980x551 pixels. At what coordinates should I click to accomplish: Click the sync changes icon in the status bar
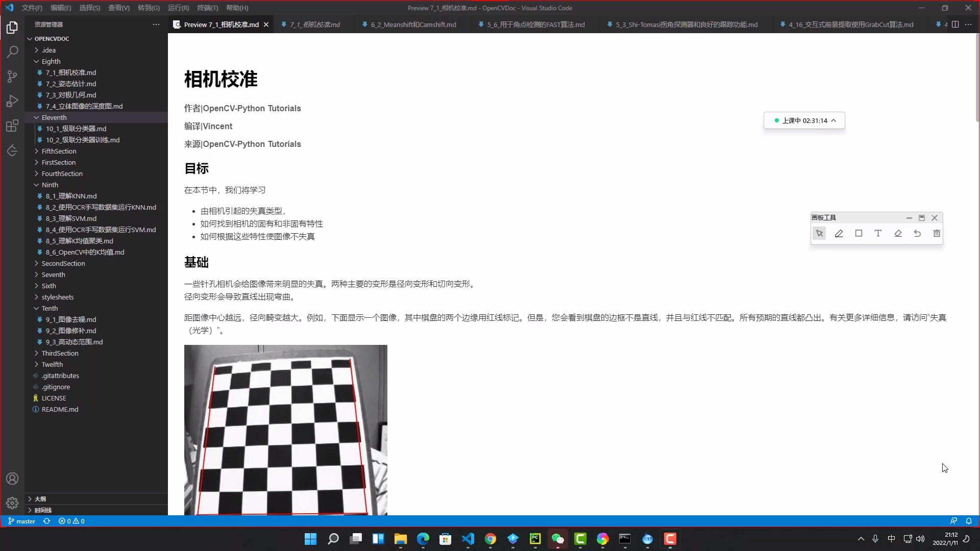click(x=46, y=521)
